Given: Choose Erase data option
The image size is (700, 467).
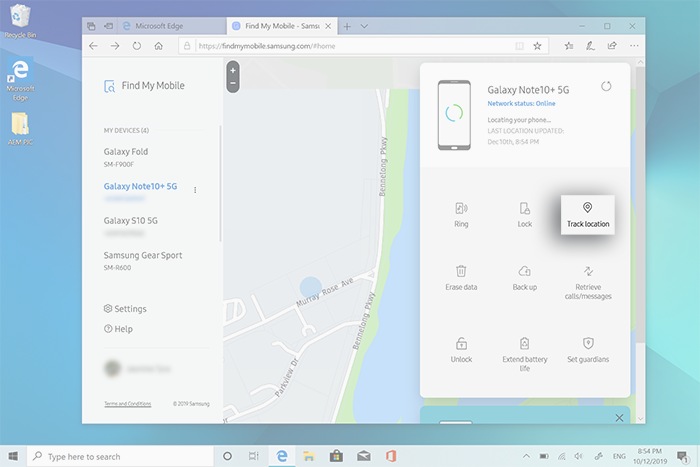Looking at the screenshot, I should point(461,278).
